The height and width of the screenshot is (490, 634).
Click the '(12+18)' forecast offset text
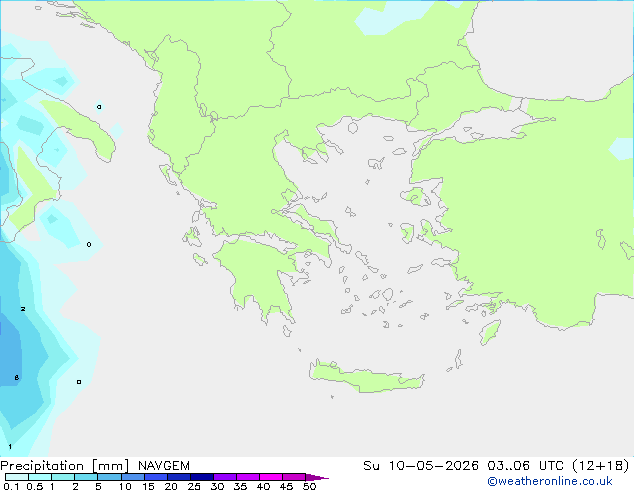[x=601, y=466]
